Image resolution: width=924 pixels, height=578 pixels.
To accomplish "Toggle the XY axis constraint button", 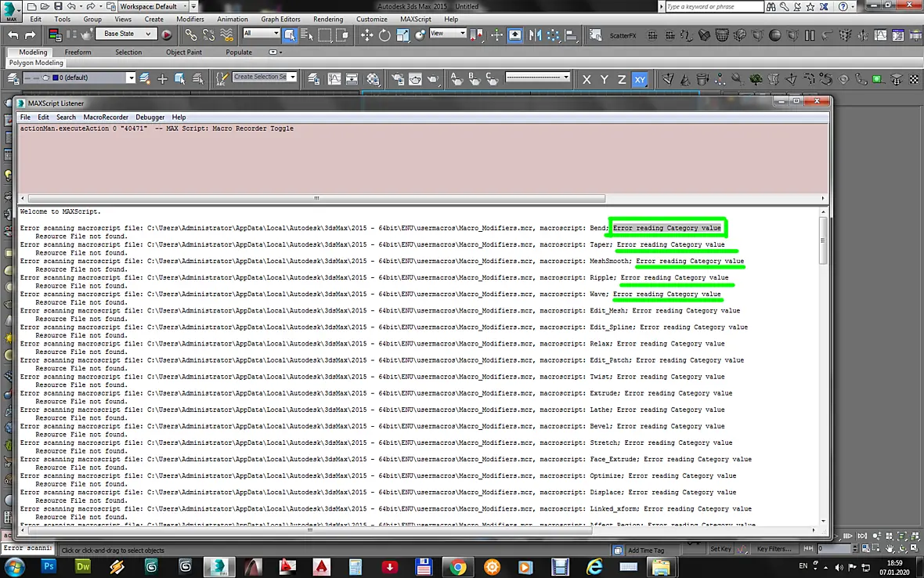I will [640, 80].
